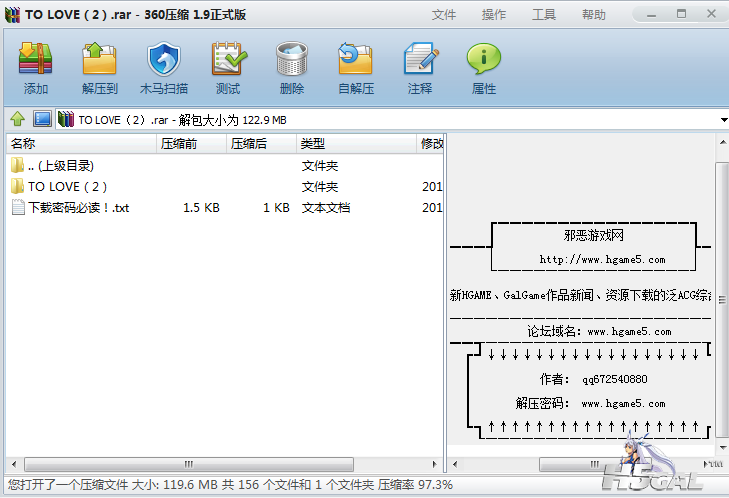
Task: Expand the address bar dropdown arrow
Action: (723, 120)
